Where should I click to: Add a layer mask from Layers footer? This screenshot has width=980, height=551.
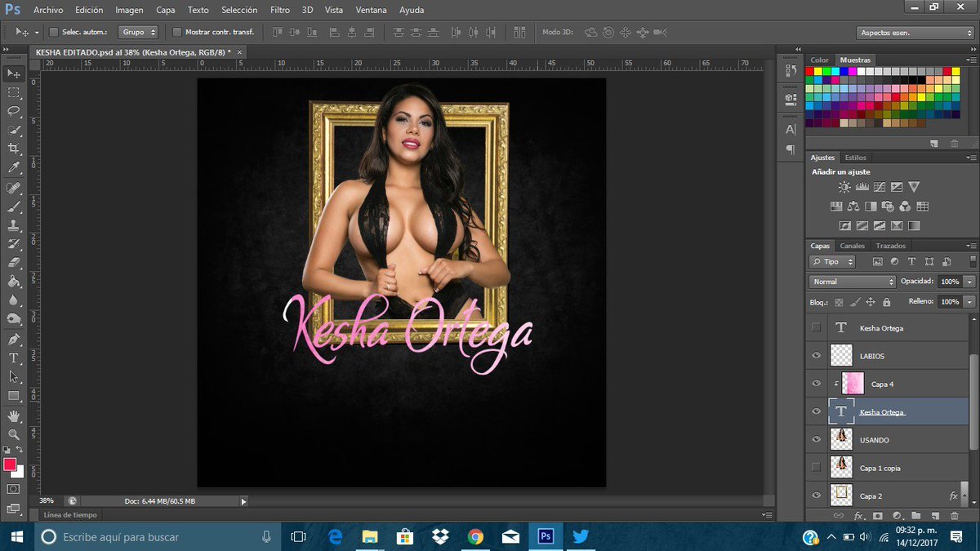click(878, 516)
